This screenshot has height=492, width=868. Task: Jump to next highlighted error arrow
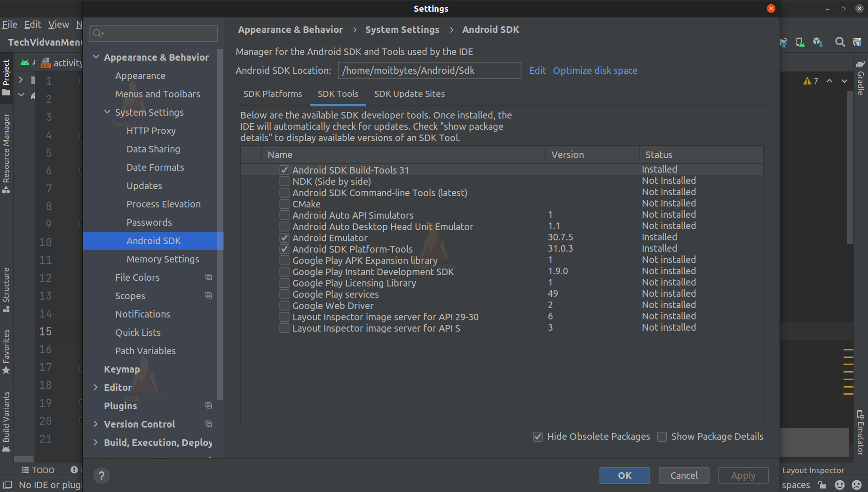844,81
